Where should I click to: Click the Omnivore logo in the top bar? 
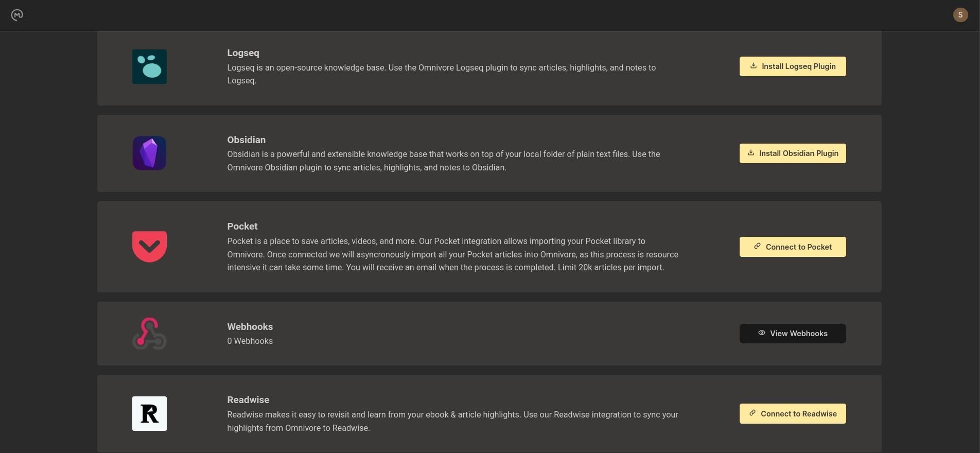[16, 15]
